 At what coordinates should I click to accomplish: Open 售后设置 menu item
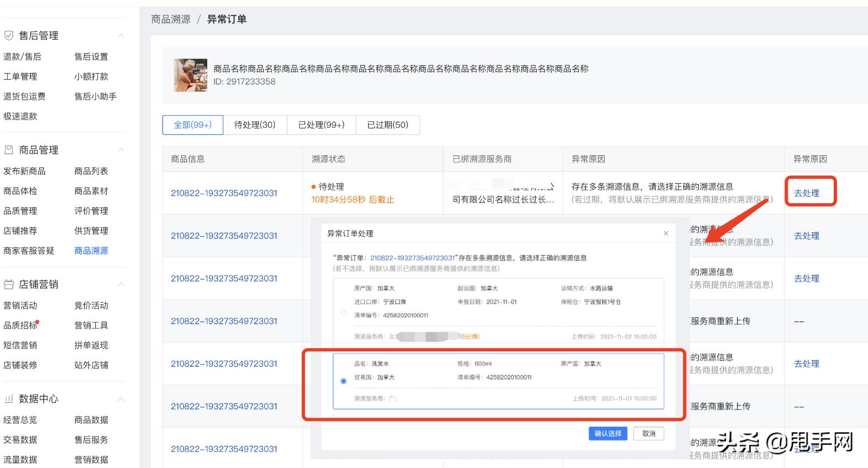tap(91, 56)
